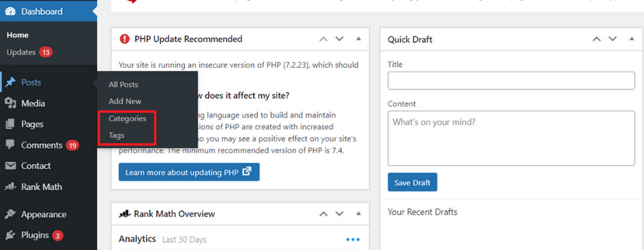Move Quick Draft panel up
The width and height of the screenshot is (644, 250).
(x=597, y=39)
